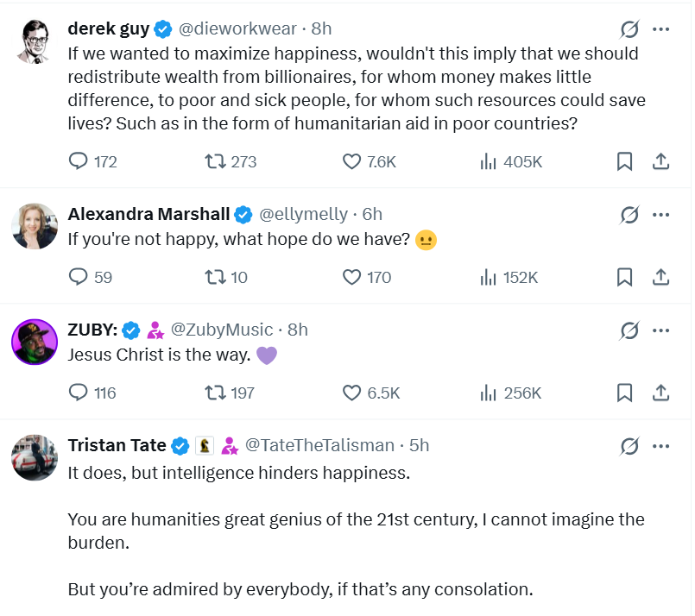Like Alexandra Marshall's reply
This screenshot has height=616, width=695.
click(351, 277)
